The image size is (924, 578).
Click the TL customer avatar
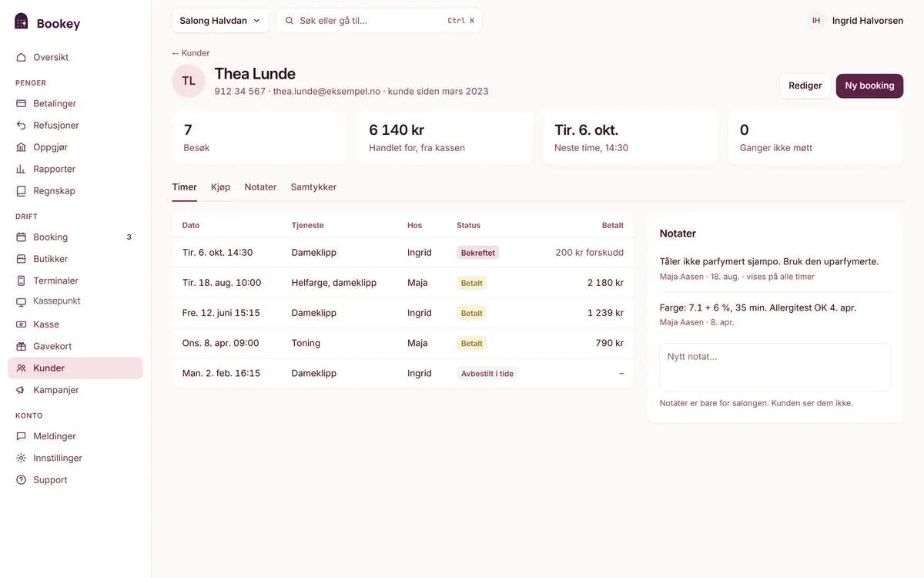coord(189,81)
